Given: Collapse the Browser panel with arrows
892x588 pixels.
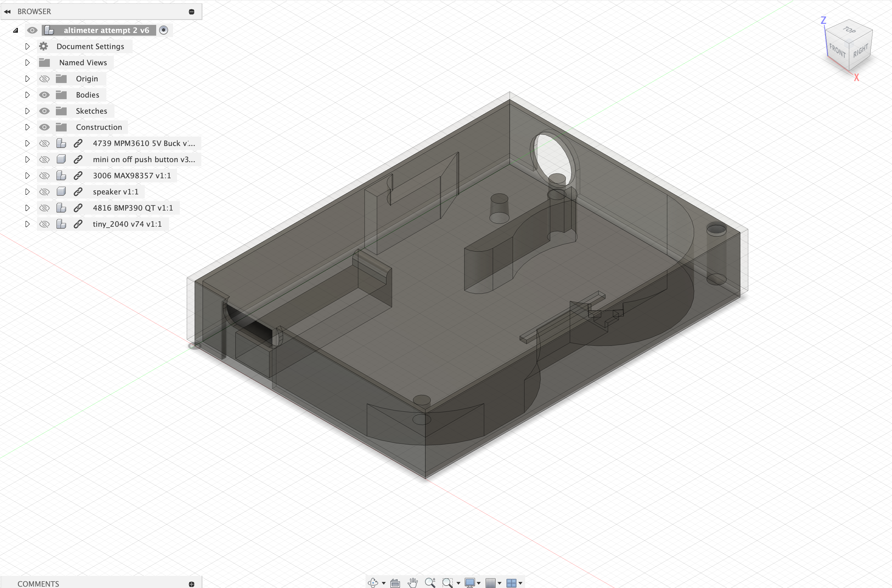Looking at the screenshot, I should (7, 12).
